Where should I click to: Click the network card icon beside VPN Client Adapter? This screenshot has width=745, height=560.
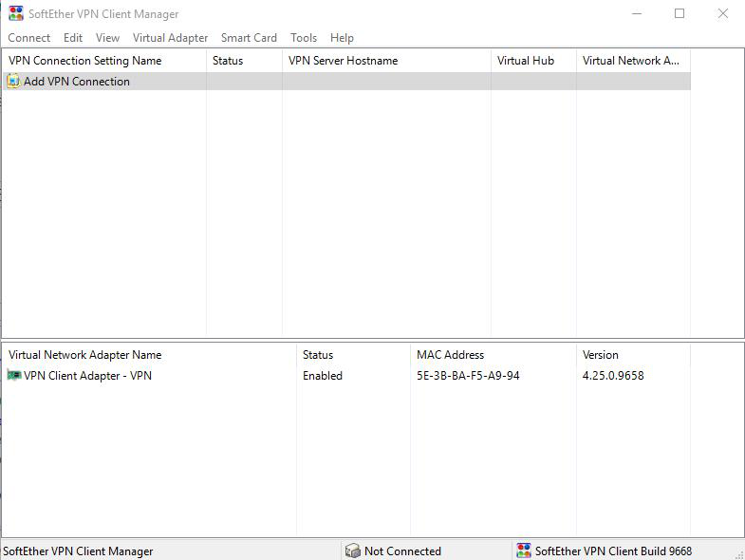pos(14,376)
